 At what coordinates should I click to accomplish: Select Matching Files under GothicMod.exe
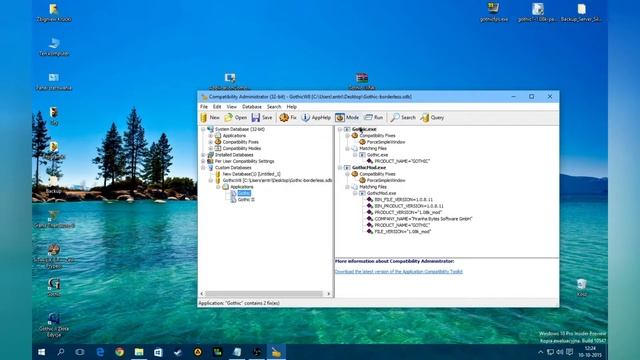(x=373, y=187)
